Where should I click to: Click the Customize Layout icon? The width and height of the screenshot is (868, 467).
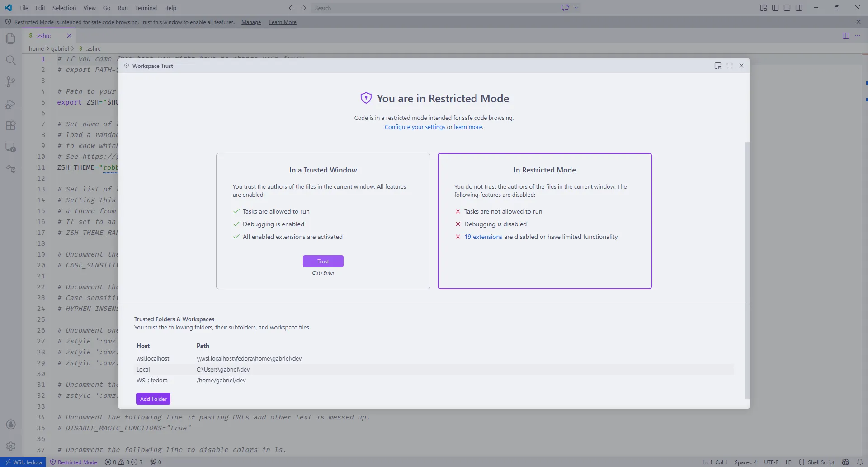tap(764, 8)
